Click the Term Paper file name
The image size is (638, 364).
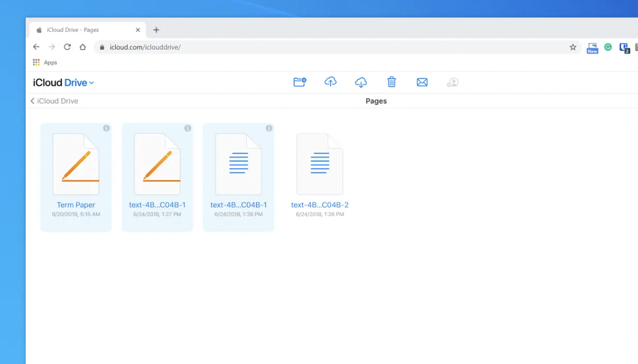(76, 205)
